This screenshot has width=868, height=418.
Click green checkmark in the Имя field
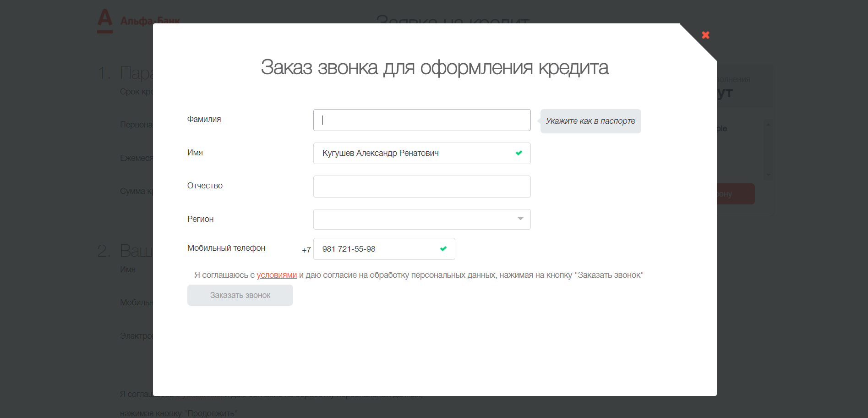(519, 153)
